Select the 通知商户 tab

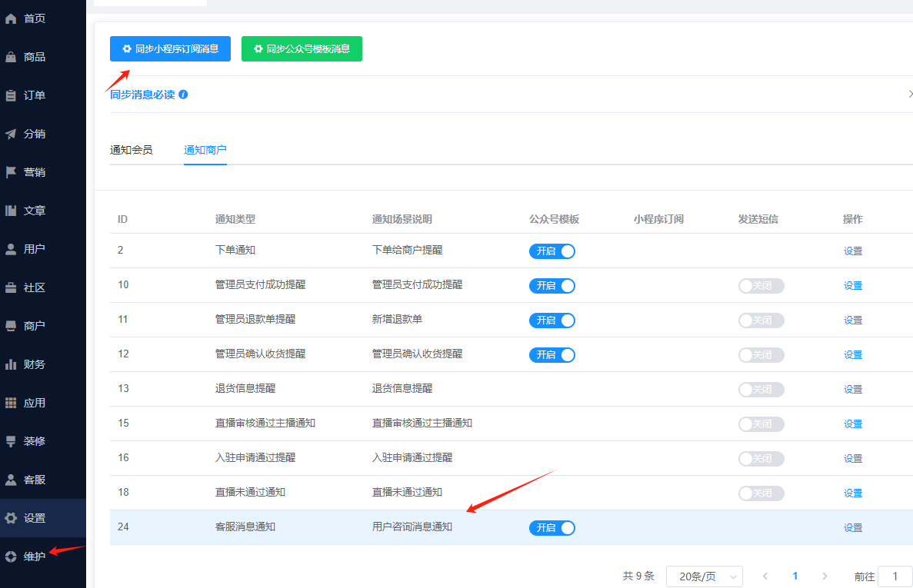(205, 150)
